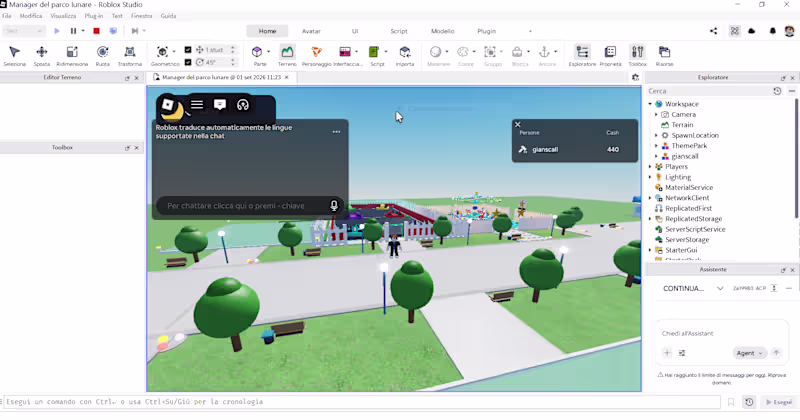Stop the playtest with red stop button

[96, 31]
